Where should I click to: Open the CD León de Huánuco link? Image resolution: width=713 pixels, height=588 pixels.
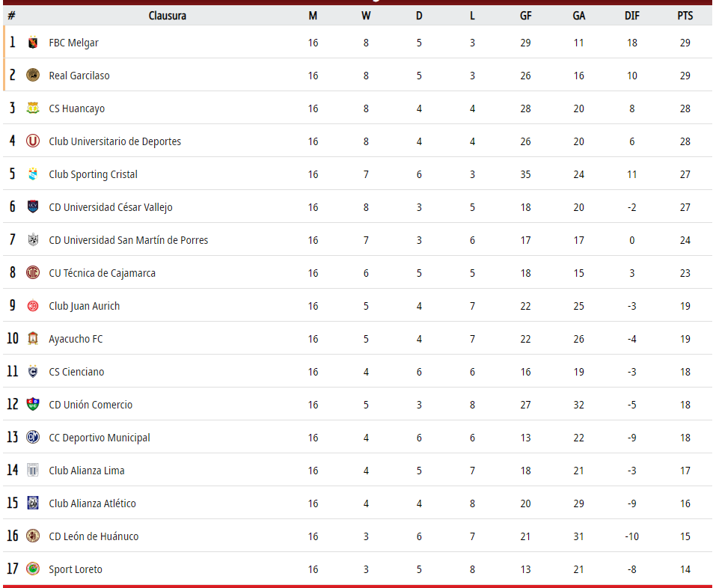[x=94, y=536]
